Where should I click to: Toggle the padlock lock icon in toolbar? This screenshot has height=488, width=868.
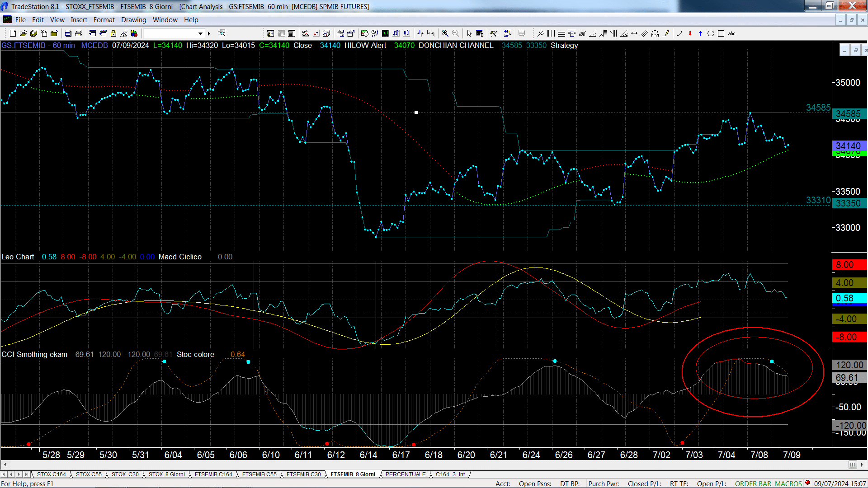[x=113, y=33]
